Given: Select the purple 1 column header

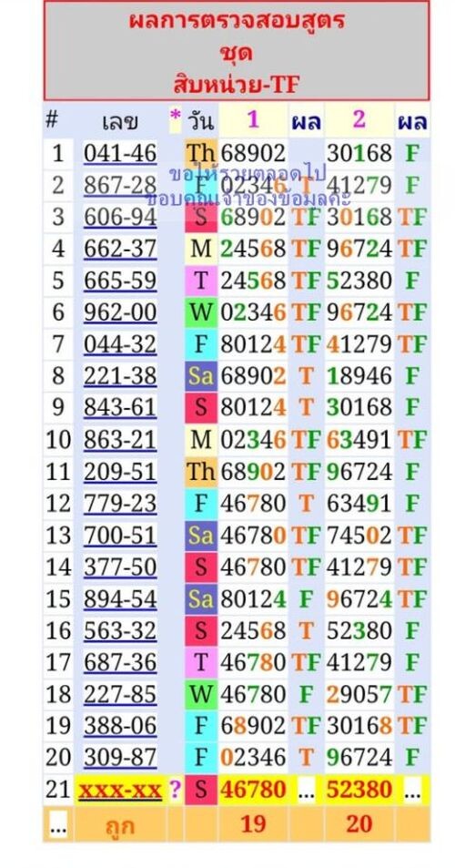Looking at the screenshot, I should point(253,119).
